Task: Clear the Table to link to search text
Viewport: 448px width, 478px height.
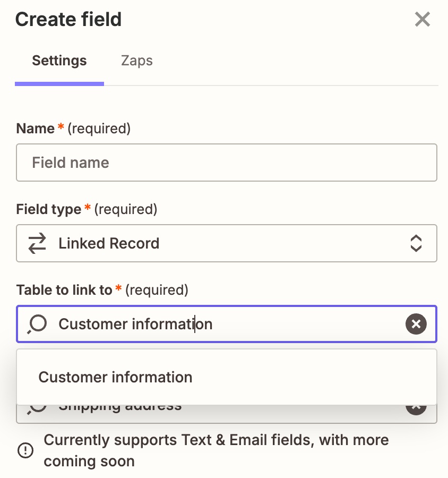Action: pos(416,324)
